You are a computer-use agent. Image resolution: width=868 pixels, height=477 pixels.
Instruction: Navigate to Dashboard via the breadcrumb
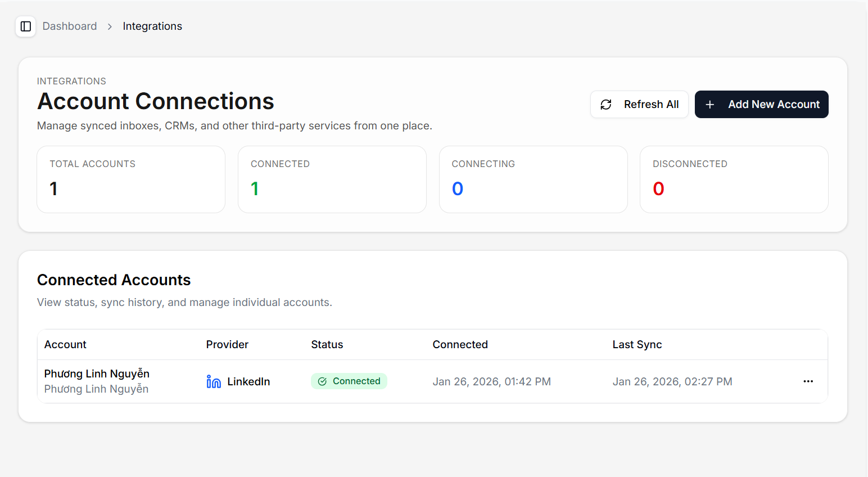[69, 26]
